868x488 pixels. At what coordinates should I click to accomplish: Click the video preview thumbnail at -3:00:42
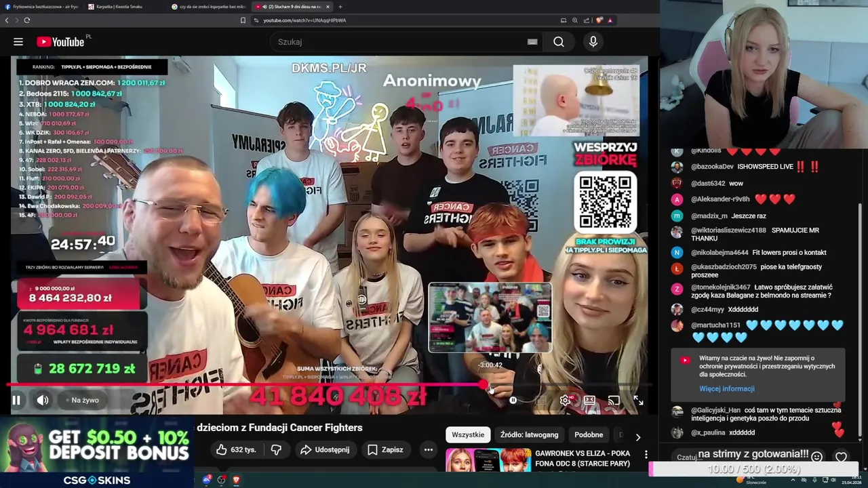(x=490, y=317)
